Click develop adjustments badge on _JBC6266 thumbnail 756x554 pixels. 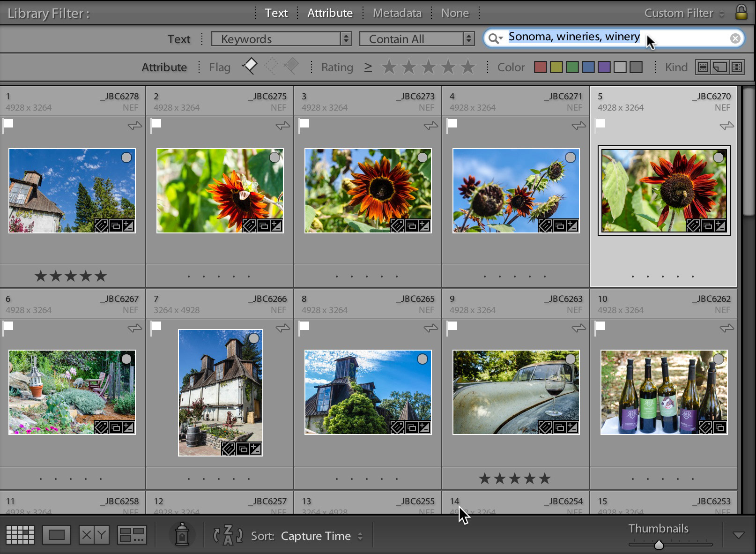coord(256,449)
